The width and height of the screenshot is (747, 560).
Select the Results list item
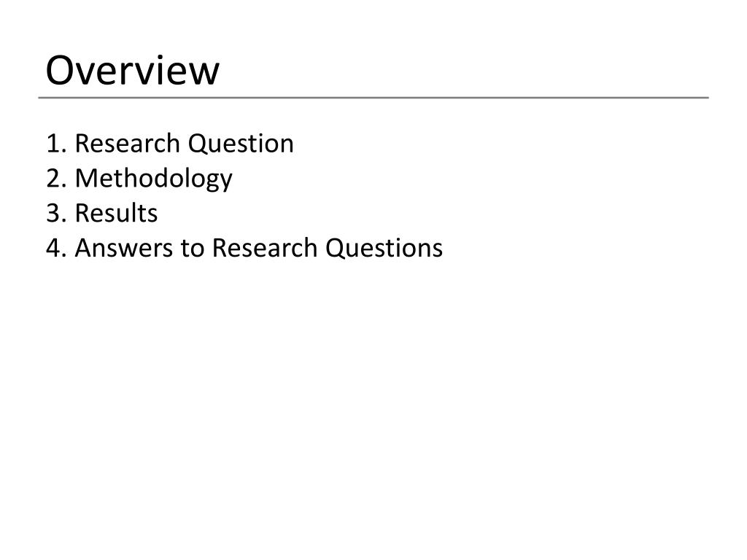tap(101, 213)
